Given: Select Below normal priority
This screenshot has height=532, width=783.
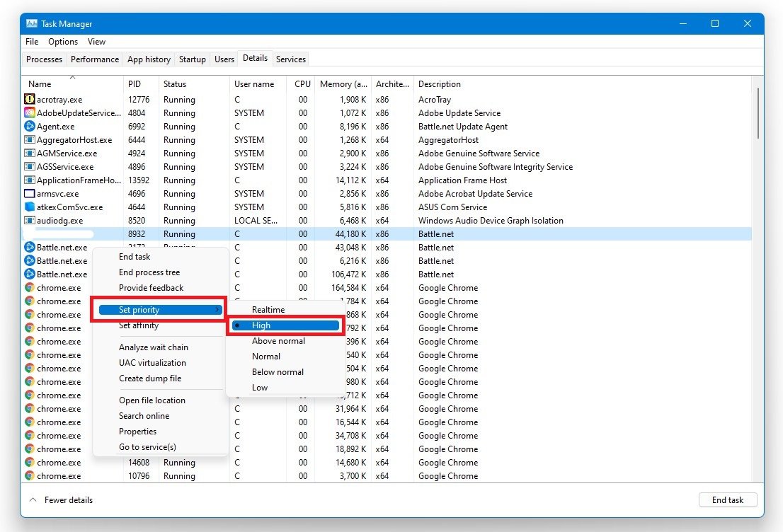Looking at the screenshot, I should click(x=278, y=372).
